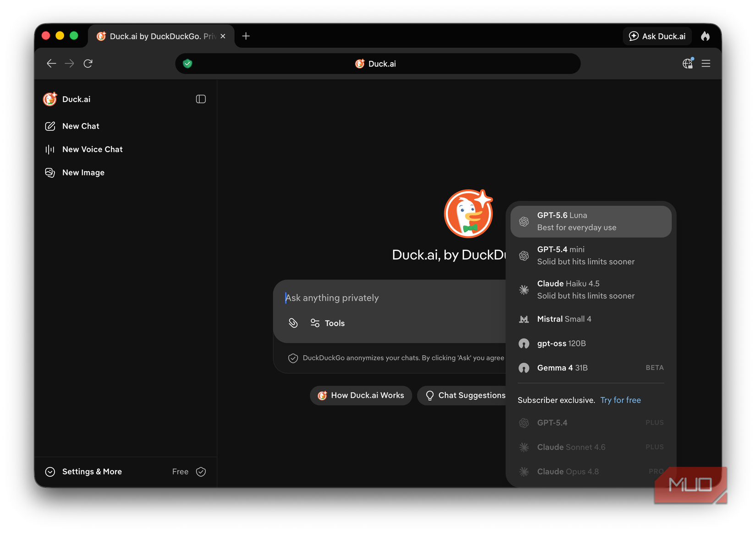
Task: Close the Duck.ai tab
Action: [223, 36]
